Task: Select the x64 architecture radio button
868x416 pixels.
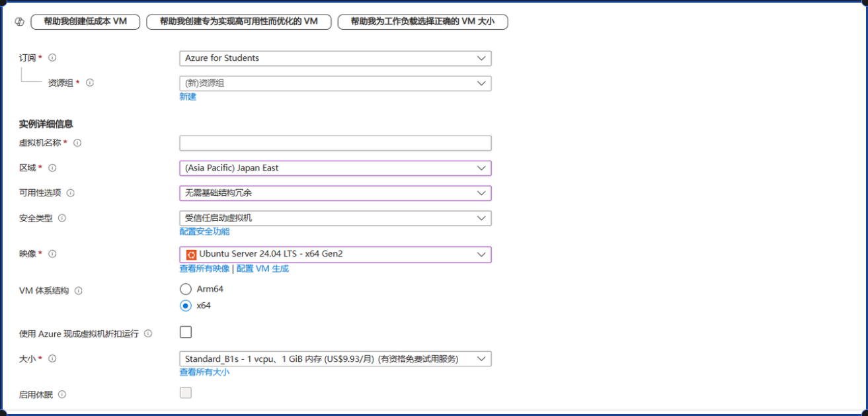Action: [x=186, y=306]
